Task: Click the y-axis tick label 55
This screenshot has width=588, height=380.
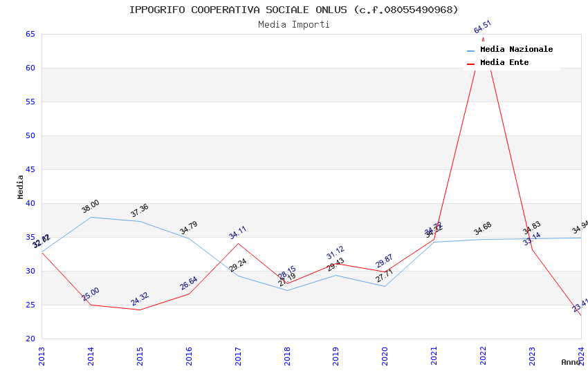Action: [30, 102]
